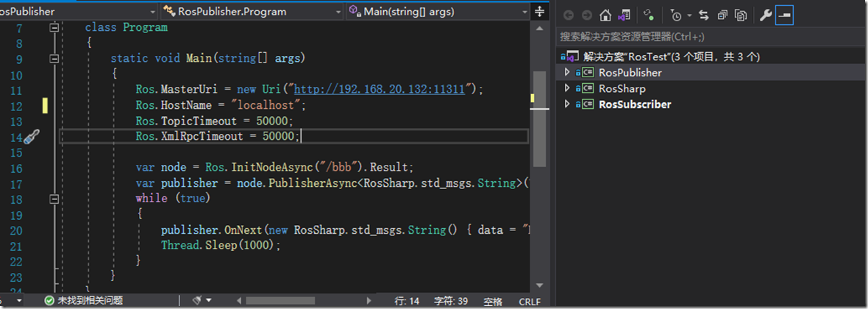
Task: Click the character indicator '字符: 39'
Action: [451, 301]
